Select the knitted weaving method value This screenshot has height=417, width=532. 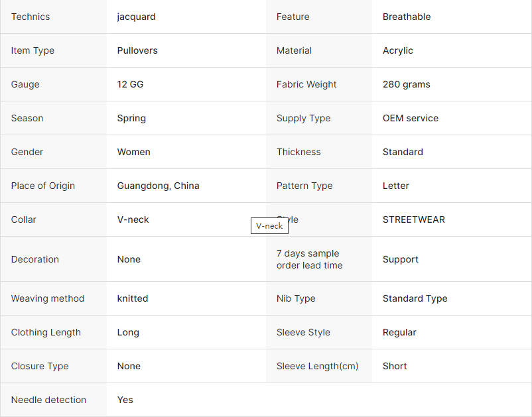[132, 298]
